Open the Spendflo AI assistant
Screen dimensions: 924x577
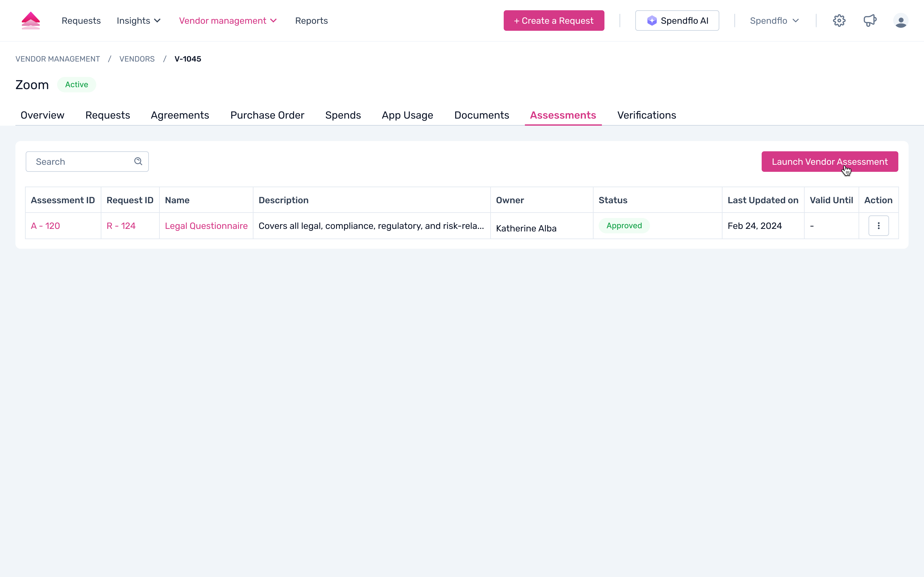click(677, 21)
